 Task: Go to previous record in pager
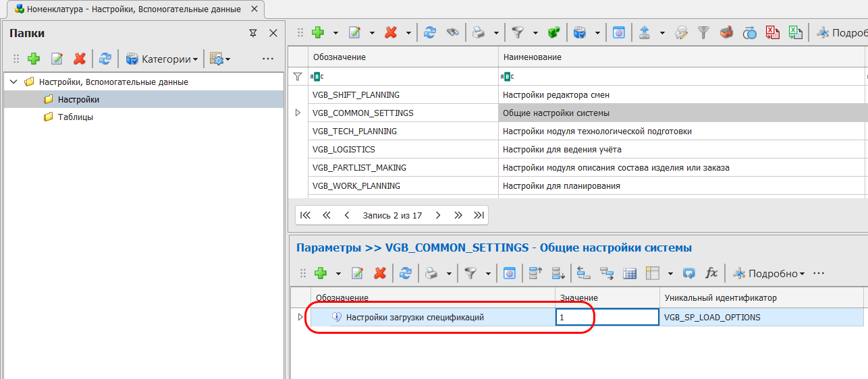(x=347, y=215)
